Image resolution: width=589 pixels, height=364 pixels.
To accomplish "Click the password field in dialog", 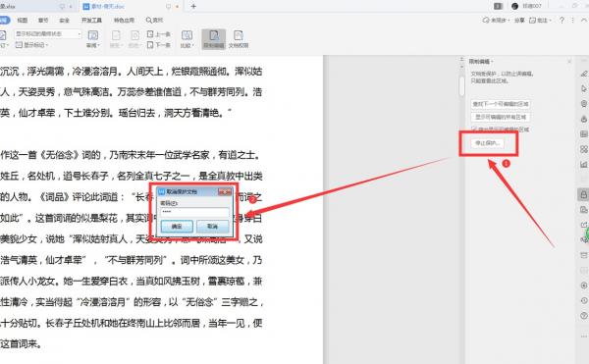I will click(x=194, y=212).
